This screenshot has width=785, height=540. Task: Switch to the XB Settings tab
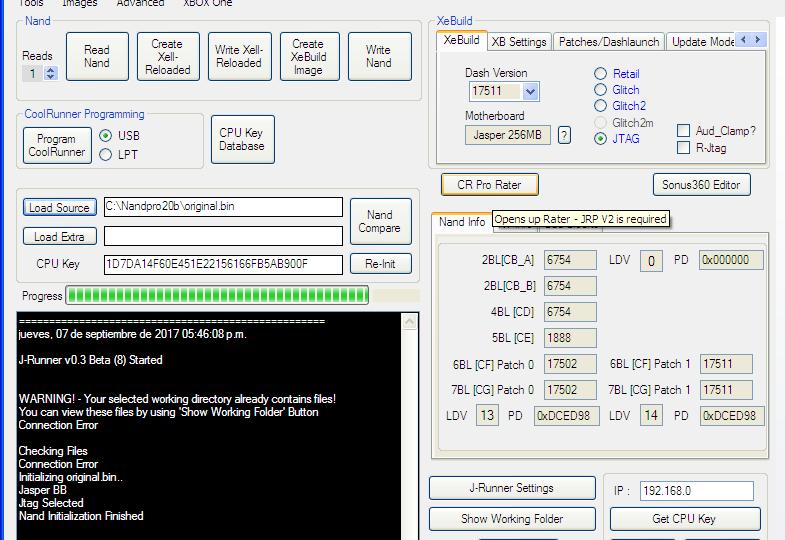519,42
